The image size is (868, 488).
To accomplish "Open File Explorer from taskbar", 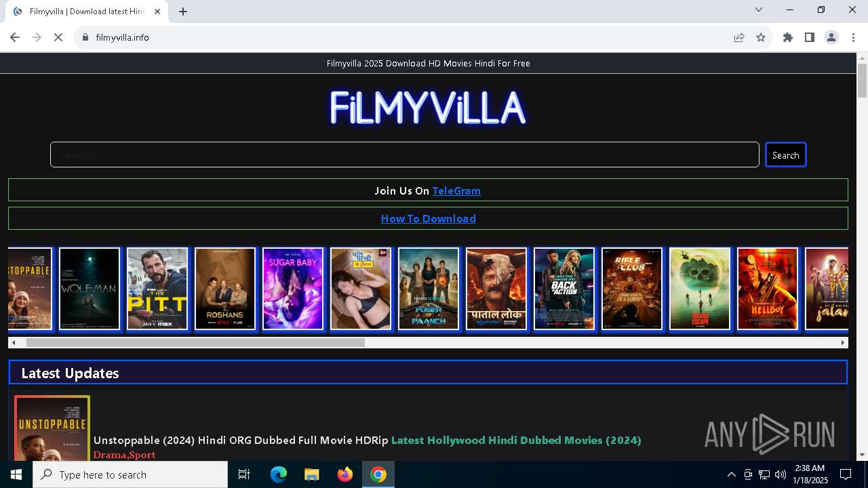I will pyautogui.click(x=311, y=474).
